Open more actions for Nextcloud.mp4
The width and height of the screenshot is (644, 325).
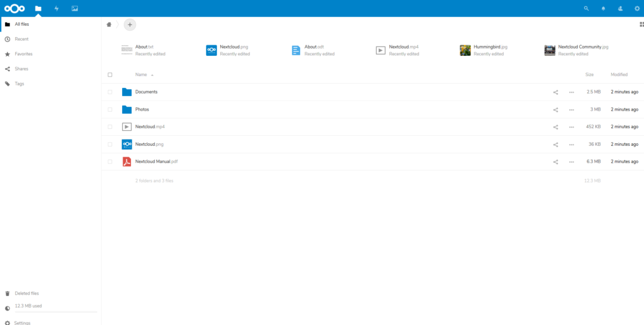coord(571,127)
